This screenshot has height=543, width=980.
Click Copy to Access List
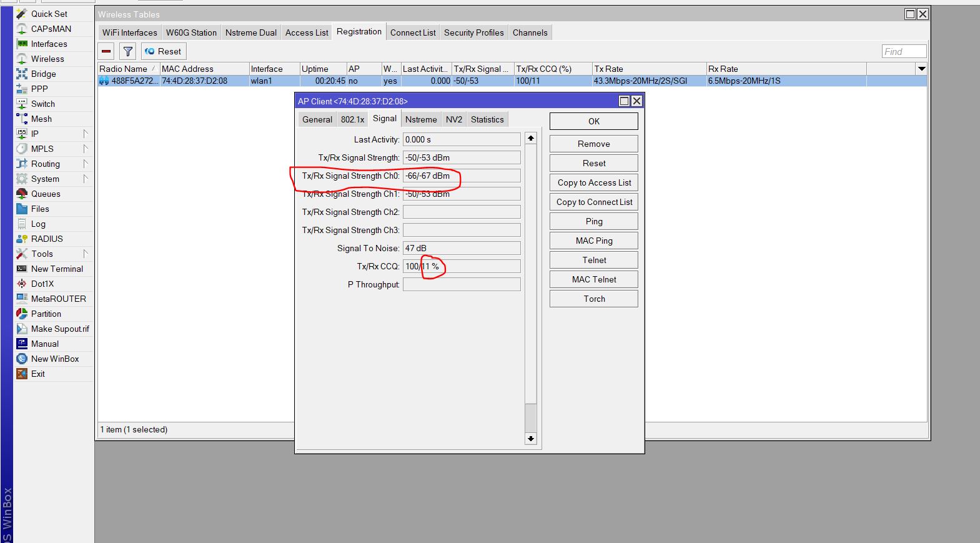tap(594, 182)
